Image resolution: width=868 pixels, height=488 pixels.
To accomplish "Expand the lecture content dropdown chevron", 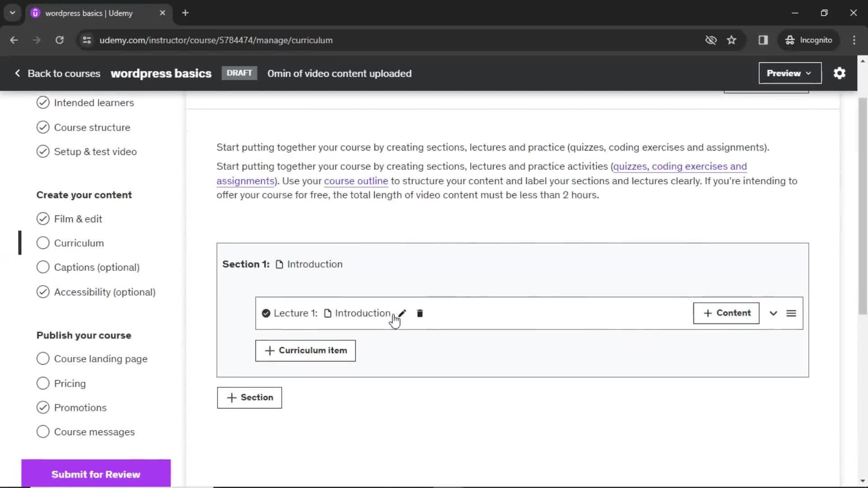I will coord(774,313).
